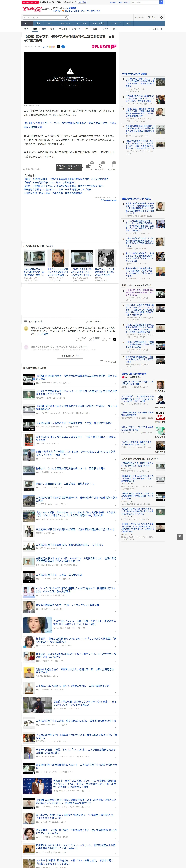Screen dimensions: 186x868
Task: Click the ヘルプ link
Action: coord(127,2)
